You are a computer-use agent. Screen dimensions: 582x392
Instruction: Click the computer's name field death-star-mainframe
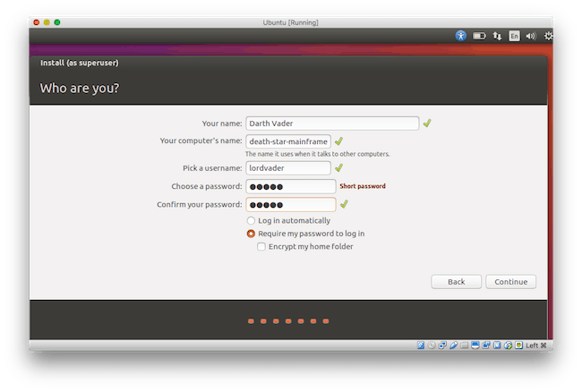pyautogui.click(x=288, y=141)
